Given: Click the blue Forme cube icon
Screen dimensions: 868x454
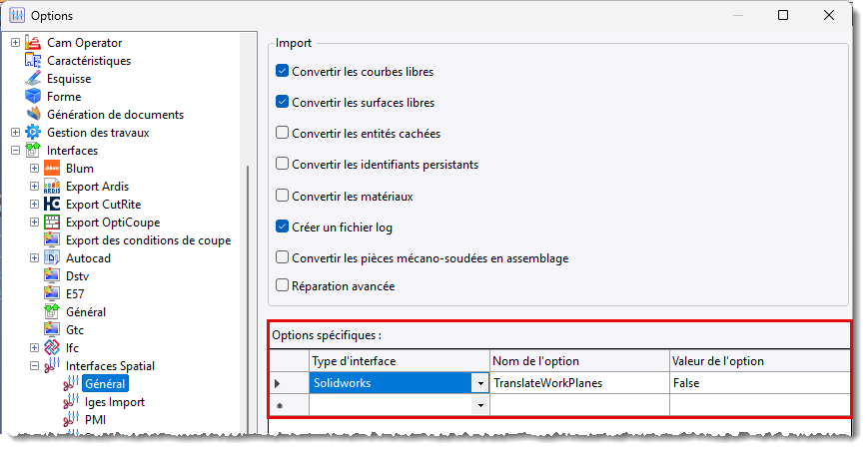Looking at the screenshot, I should (x=33, y=96).
